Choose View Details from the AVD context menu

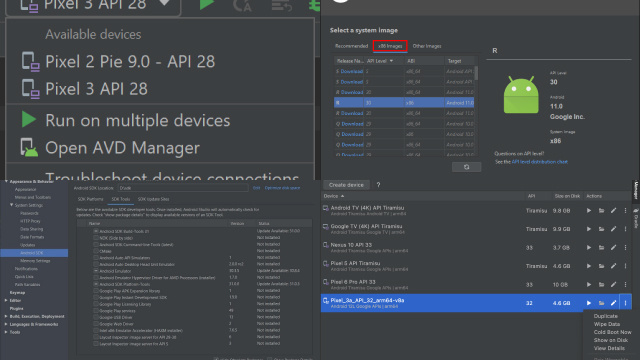click(x=609, y=349)
